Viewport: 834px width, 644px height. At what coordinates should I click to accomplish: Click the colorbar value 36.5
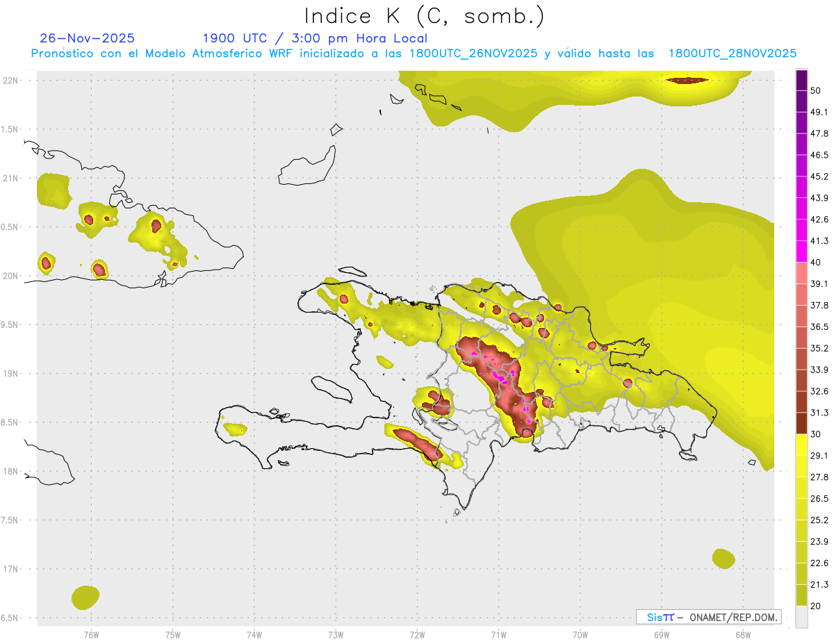click(819, 327)
